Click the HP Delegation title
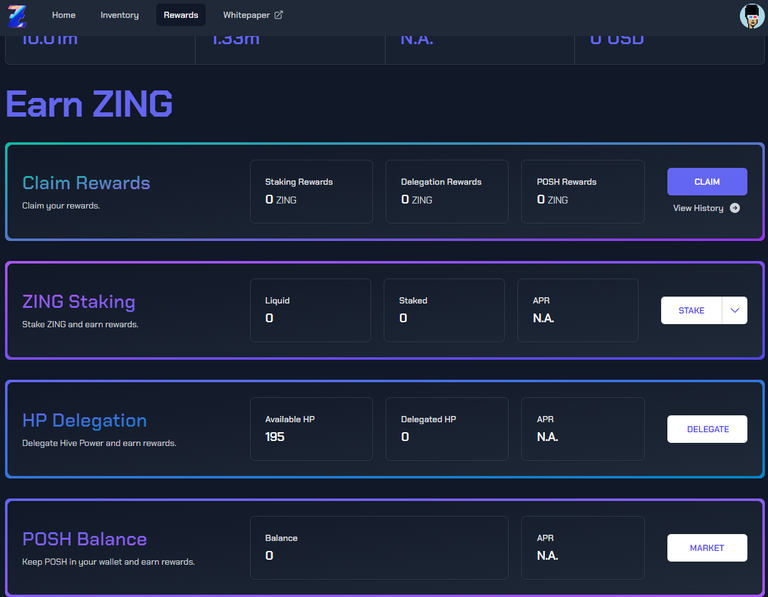 (x=84, y=420)
